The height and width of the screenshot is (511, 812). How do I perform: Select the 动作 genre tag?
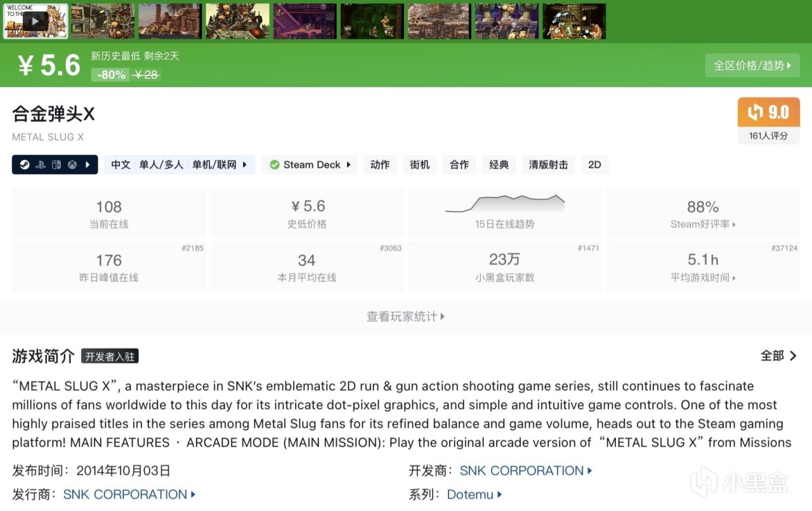pyautogui.click(x=380, y=164)
